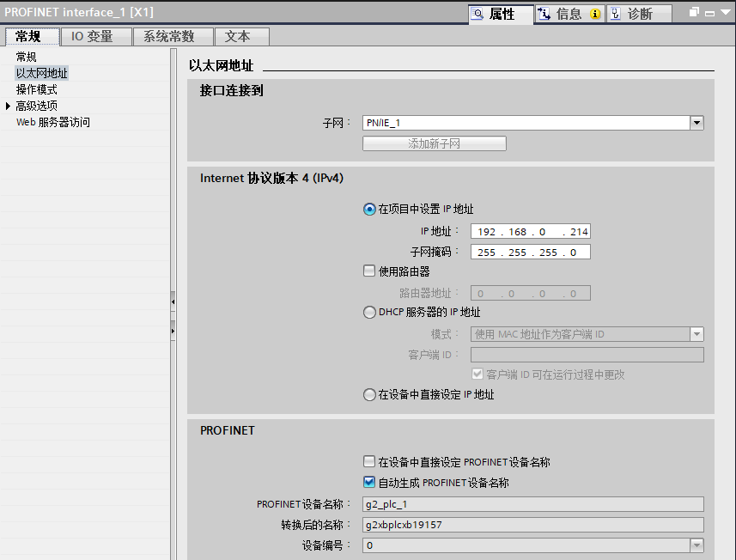Image resolution: width=736 pixels, height=560 pixels.
Task: Open Web 服务器访问 in navigation list
Action: pos(52,122)
